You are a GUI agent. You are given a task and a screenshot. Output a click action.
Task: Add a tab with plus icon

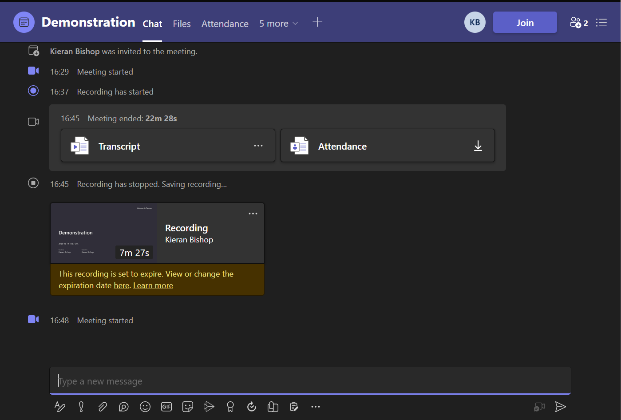tap(317, 22)
